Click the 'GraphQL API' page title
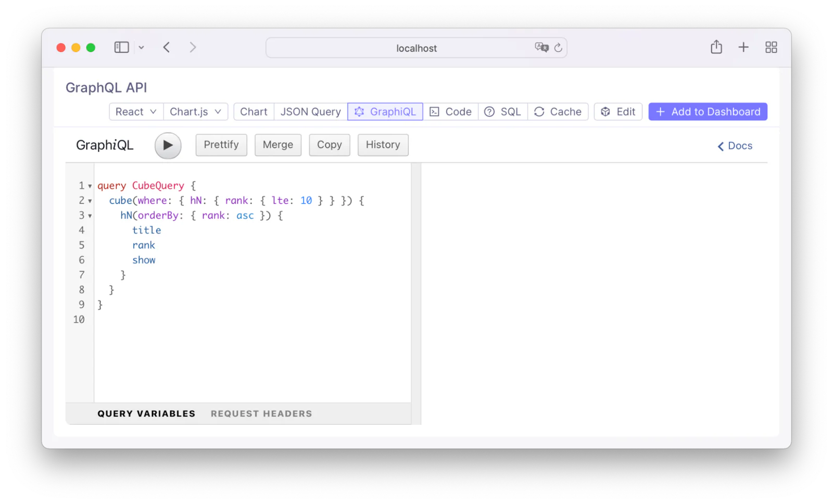Image resolution: width=833 pixels, height=504 pixels. [106, 87]
